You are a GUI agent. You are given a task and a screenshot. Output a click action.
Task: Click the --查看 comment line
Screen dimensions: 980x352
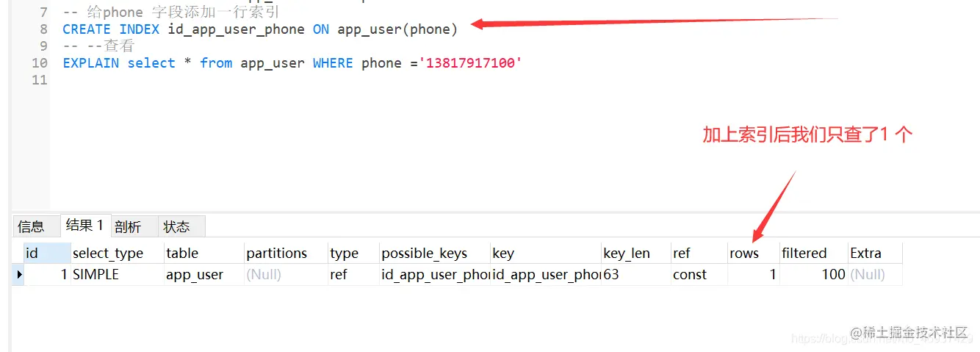(98, 46)
